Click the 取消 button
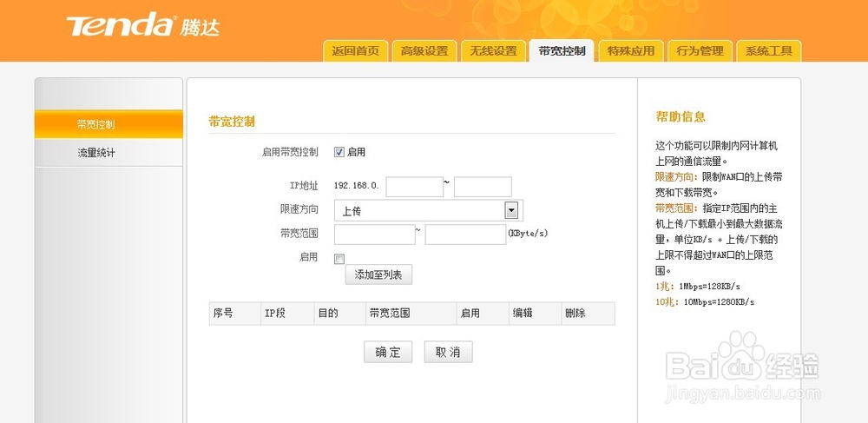 pos(449,352)
